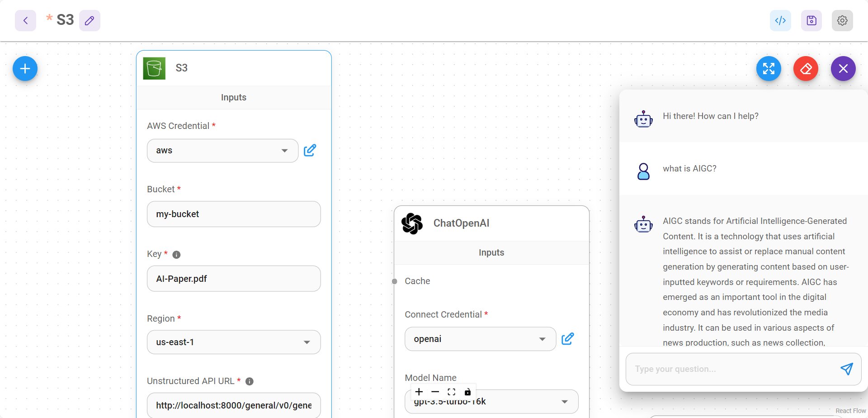Clear chat history with eraser button

[806, 69]
